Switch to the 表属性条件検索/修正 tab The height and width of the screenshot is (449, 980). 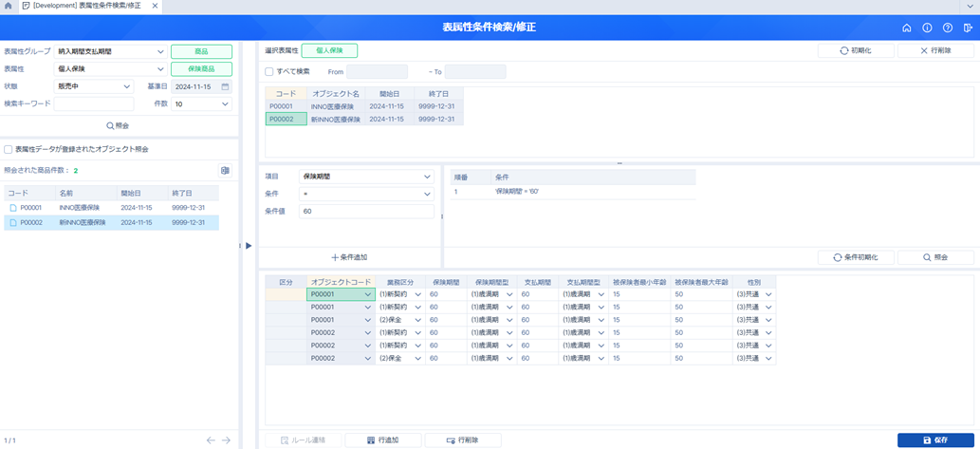[x=86, y=5]
